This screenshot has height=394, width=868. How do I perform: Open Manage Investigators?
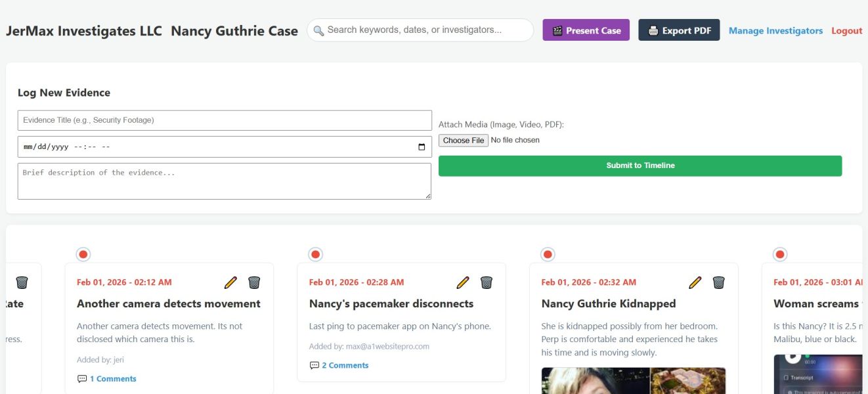pos(775,30)
